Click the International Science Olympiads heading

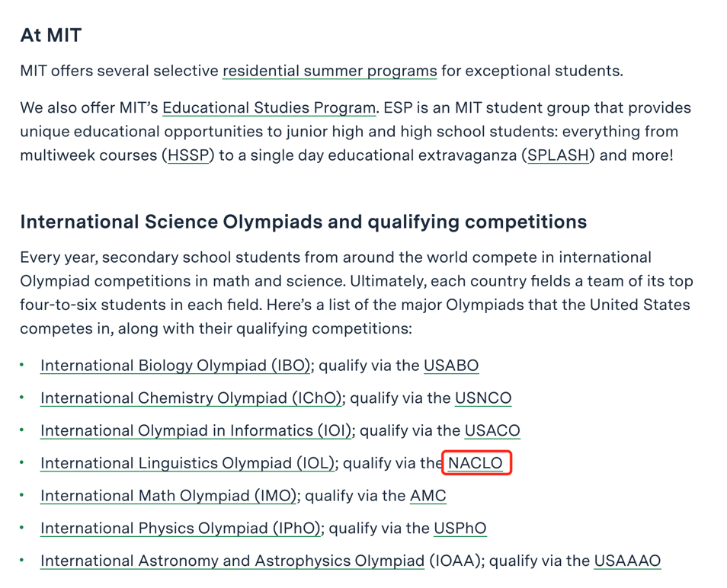click(x=303, y=222)
